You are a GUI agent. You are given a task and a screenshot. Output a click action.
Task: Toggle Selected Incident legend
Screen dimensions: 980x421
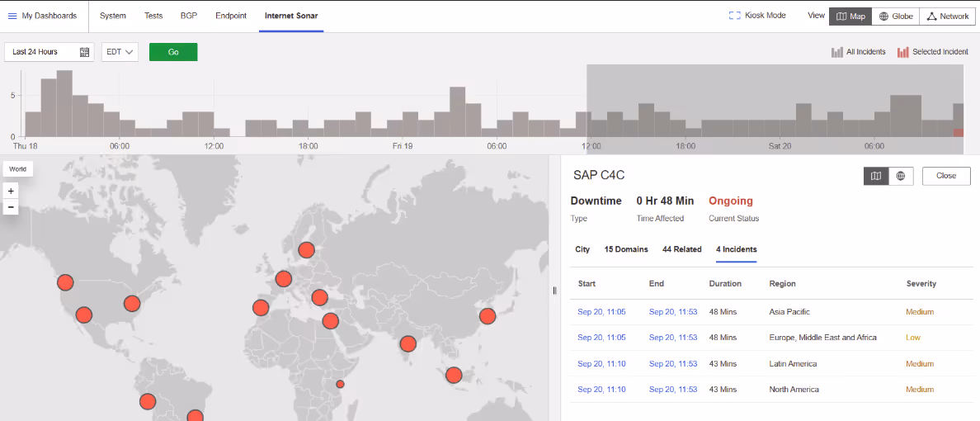932,52
